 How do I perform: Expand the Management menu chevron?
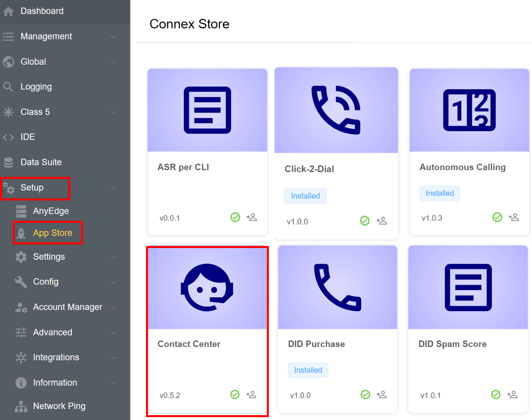click(x=114, y=37)
